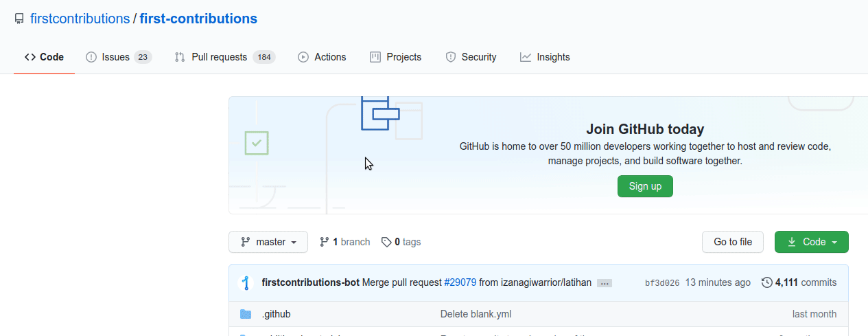
Task: Click the green Sign up button
Action: tap(645, 186)
